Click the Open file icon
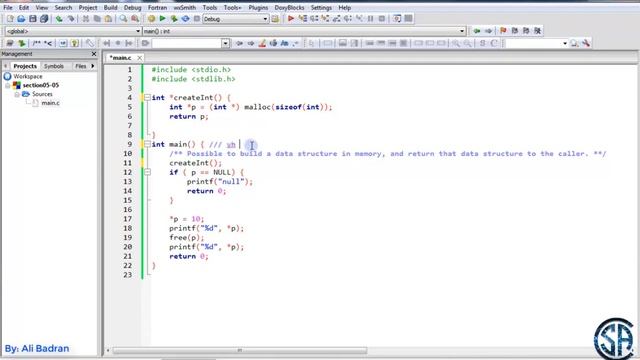640x360 pixels. 21,19
